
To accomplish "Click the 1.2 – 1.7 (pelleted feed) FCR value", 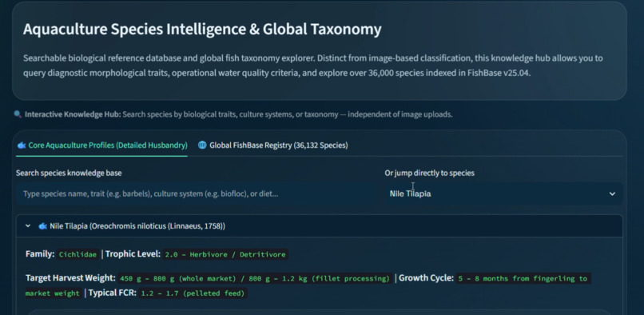I will point(193,293).
